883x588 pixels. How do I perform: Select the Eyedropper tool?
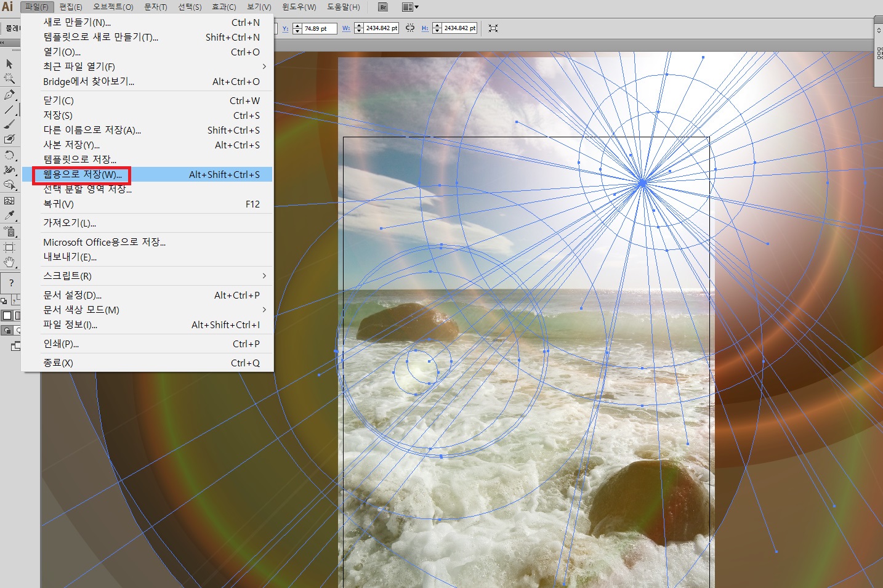[9, 215]
